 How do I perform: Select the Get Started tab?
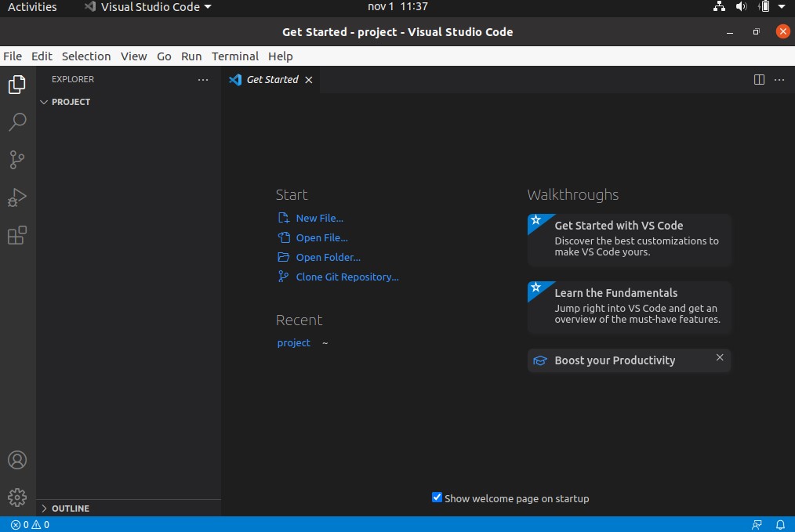(x=272, y=80)
